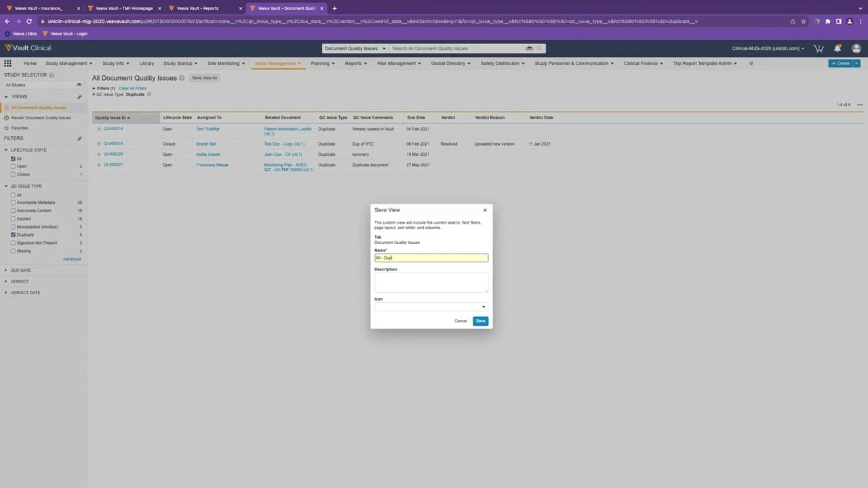Edit views with the pencil icon
The height and width of the screenshot is (488, 868).
79,97
